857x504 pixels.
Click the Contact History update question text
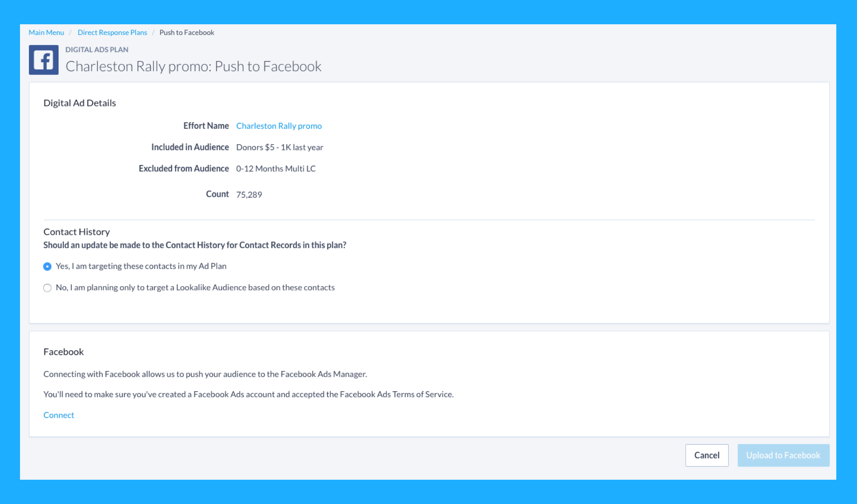[x=195, y=245]
